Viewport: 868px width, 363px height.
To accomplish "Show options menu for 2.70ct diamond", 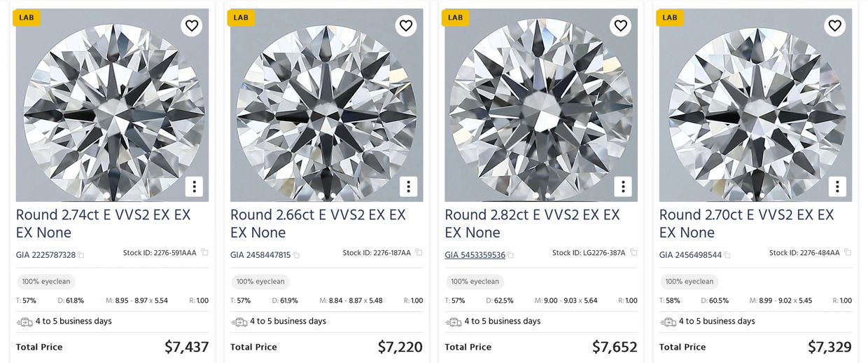I will coord(837,186).
